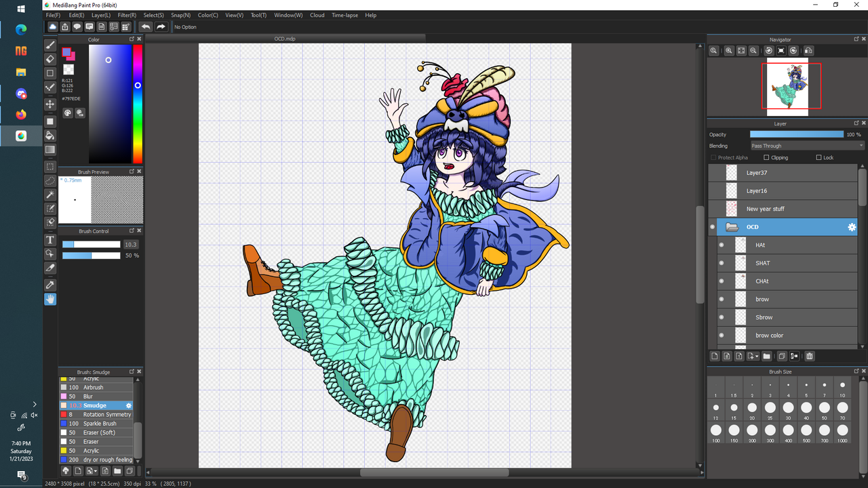868x488 pixels.
Task: Enable the Clipping checkbox
Action: pos(767,157)
